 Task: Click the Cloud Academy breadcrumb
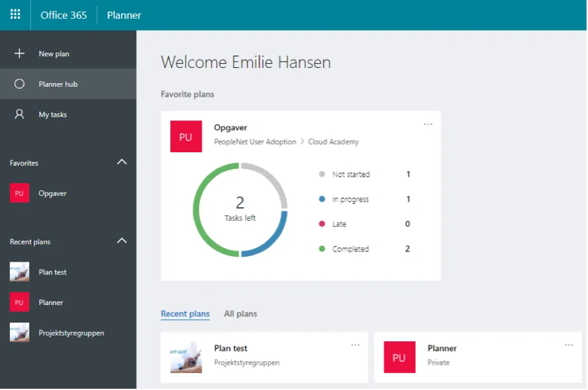click(334, 142)
